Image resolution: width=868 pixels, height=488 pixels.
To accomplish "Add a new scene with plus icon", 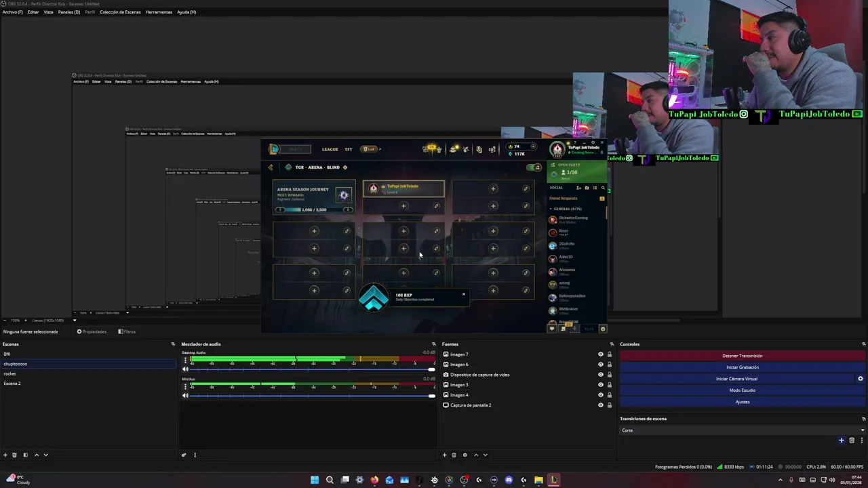I will pyautogui.click(x=5, y=455).
